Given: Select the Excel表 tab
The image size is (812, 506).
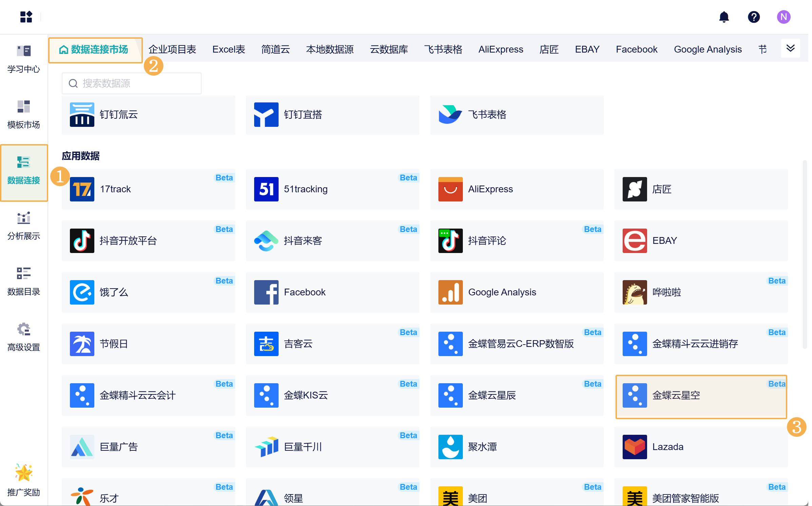Looking at the screenshot, I should pyautogui.click(x=228, y=50).
